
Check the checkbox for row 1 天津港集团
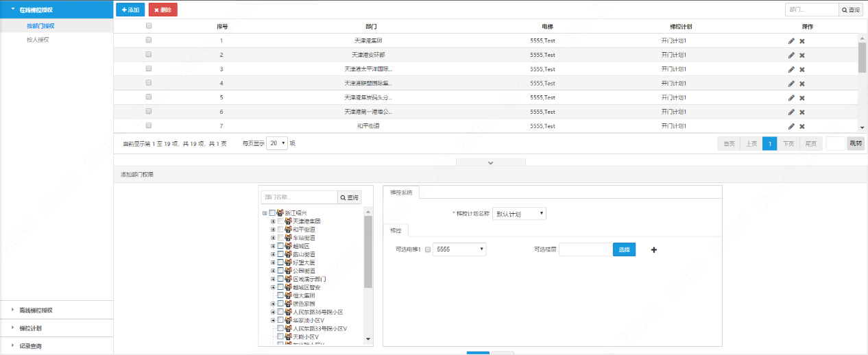149,40
